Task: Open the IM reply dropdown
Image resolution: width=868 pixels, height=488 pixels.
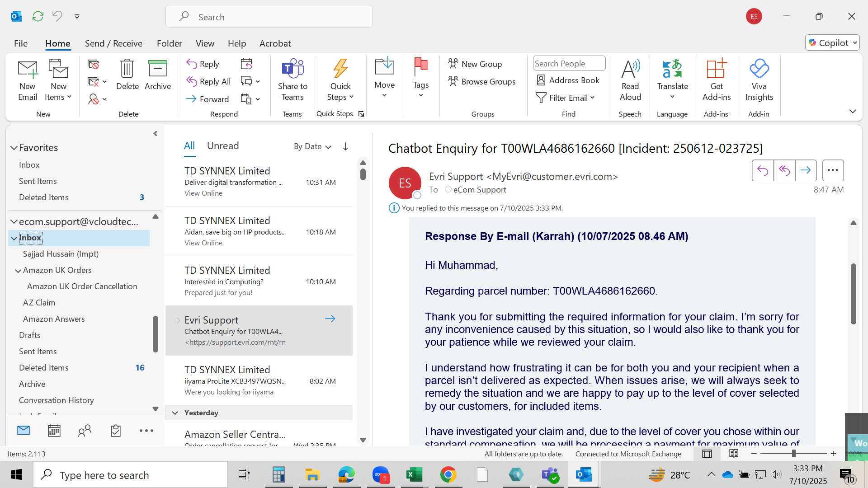Action: (250, 81)
